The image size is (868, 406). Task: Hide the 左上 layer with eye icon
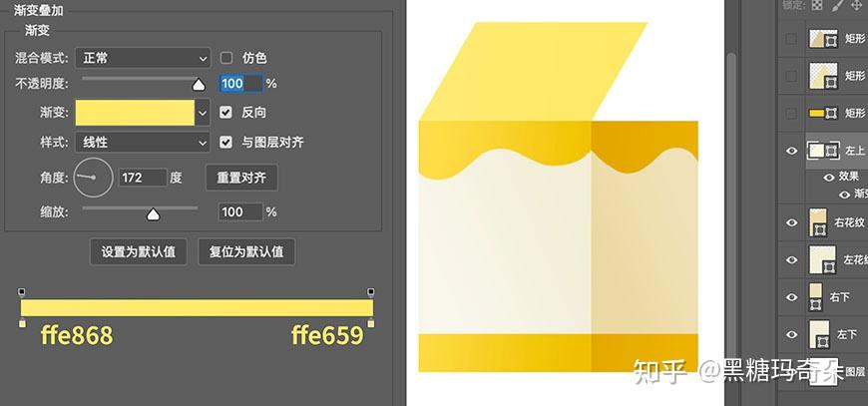792,151
